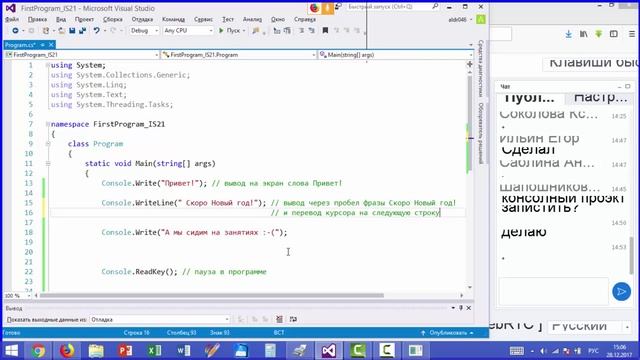
Task: Open the Проект menu
Action: pos(84,20)
